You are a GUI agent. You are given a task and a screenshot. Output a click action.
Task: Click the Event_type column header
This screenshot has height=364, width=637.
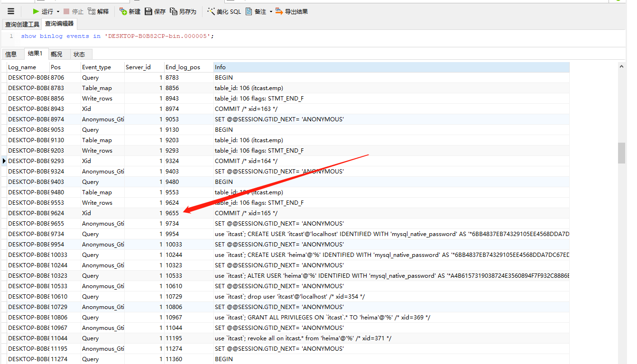coord(102,67)
